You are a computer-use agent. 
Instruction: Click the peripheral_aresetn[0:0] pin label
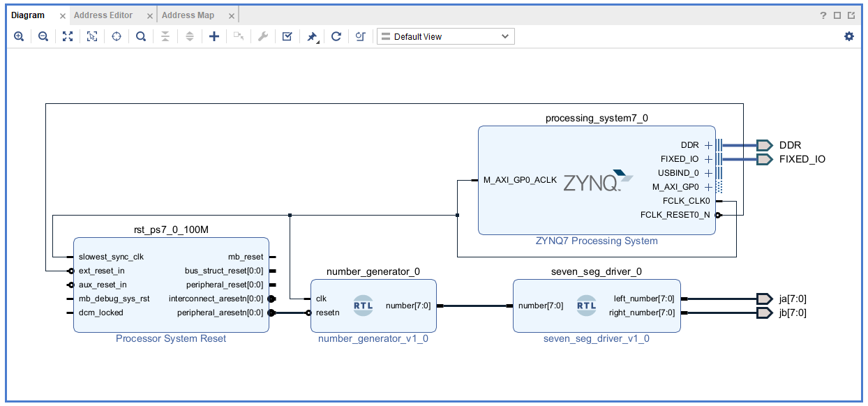(219, 313)
